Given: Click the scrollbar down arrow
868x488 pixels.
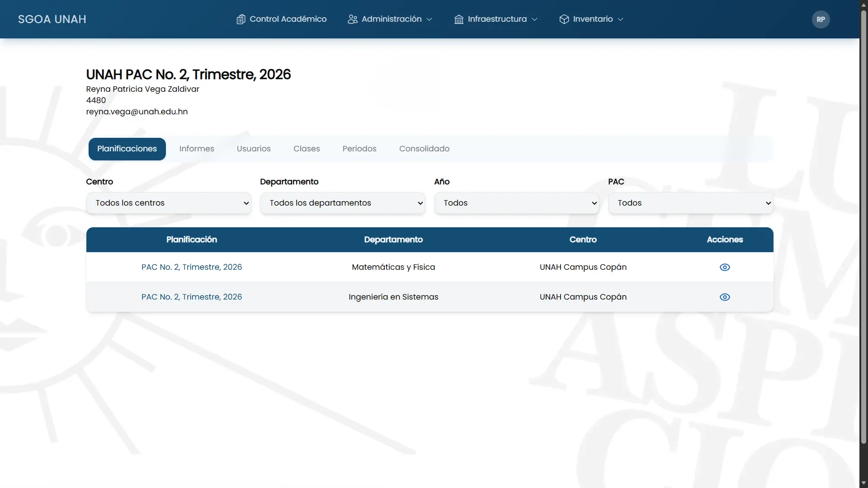Looking at the screenshot, I should click(863, 483).
